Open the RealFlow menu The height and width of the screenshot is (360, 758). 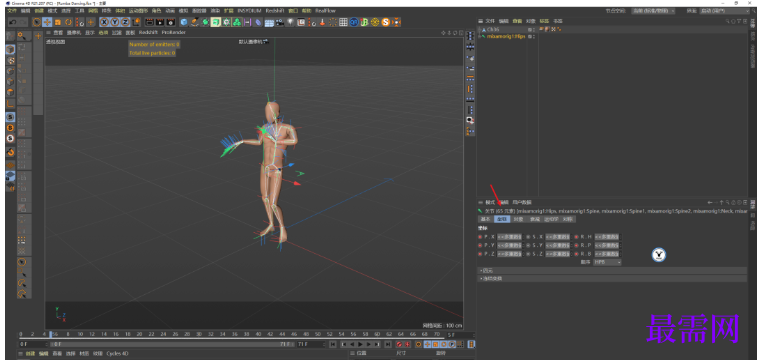[325, 11]
